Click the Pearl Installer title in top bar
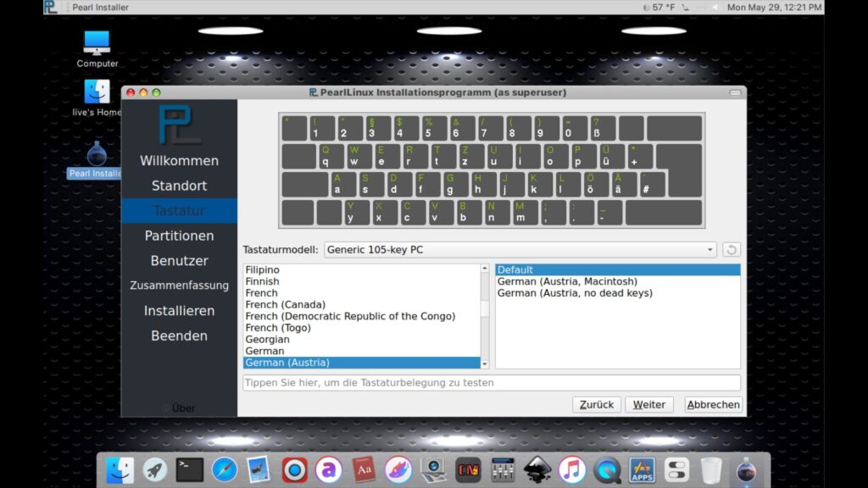 100,7
